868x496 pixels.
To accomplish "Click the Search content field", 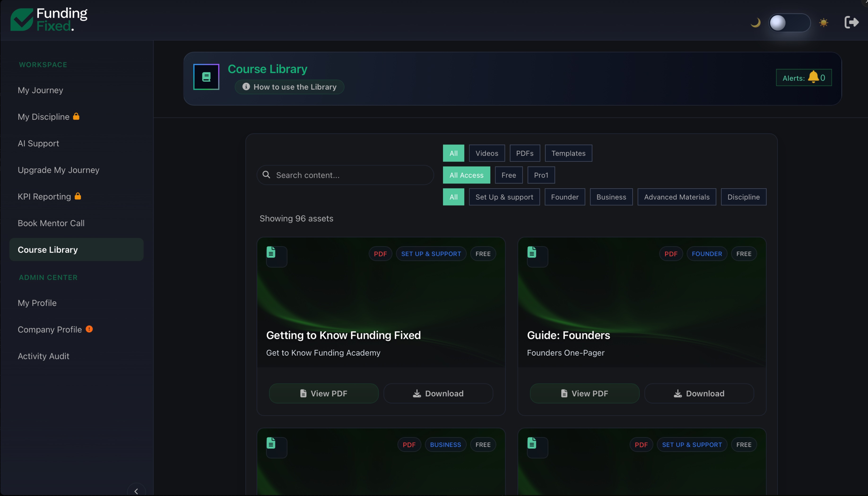I will click(345, 175).
